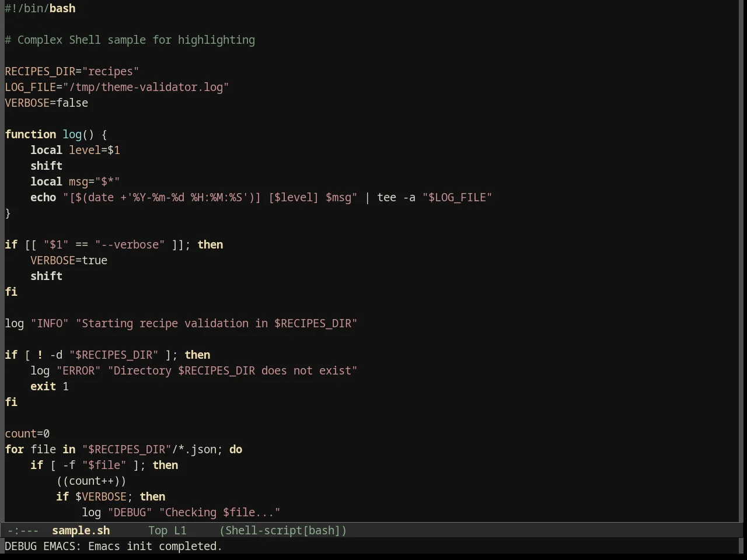Click the log "DEBUG" "Checking $file..." line
747x560 pixels.
tap(181, 512)
